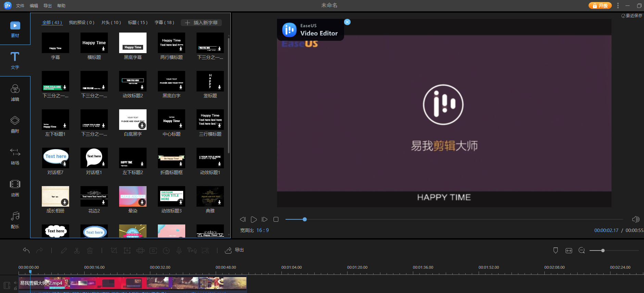644x293 pixels.
Task: Click the orange 升级 upgrade button
Action: click(600, 5)
